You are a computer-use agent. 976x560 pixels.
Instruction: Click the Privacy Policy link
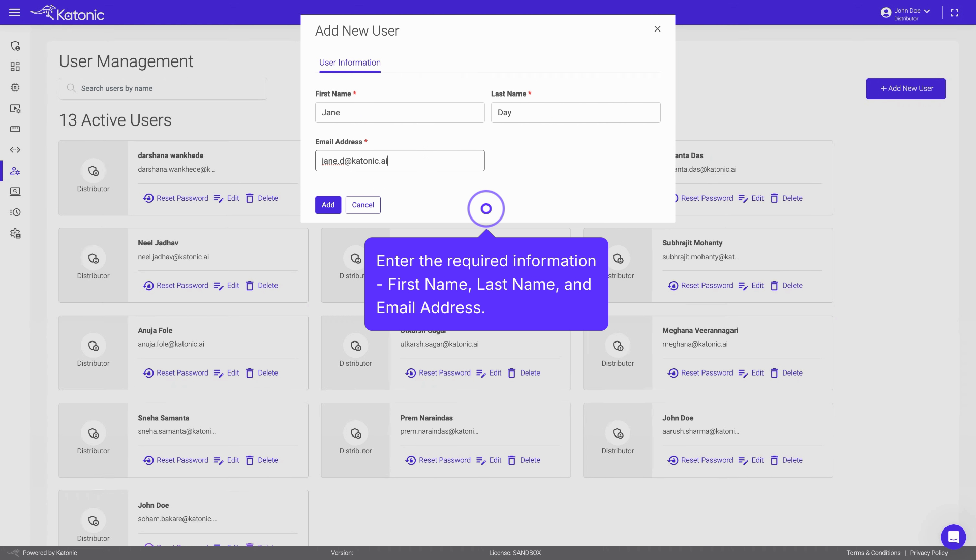point(929,553)
